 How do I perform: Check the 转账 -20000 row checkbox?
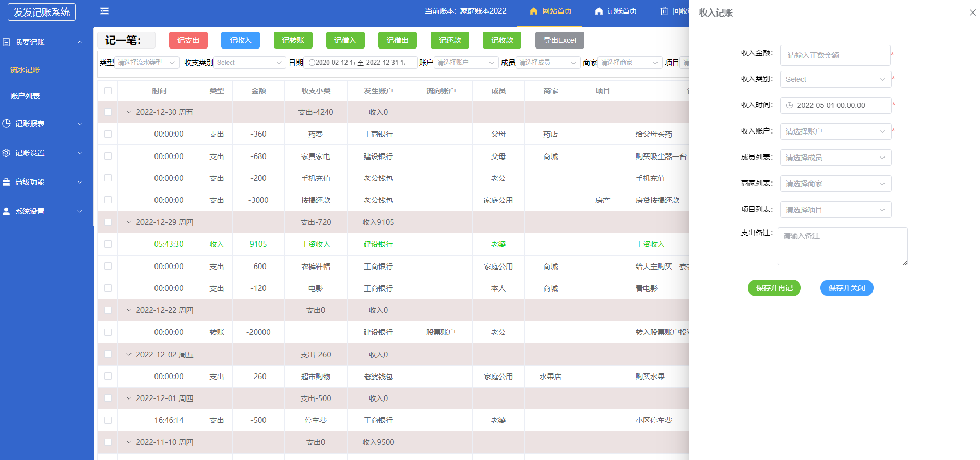tap(108, 332)
